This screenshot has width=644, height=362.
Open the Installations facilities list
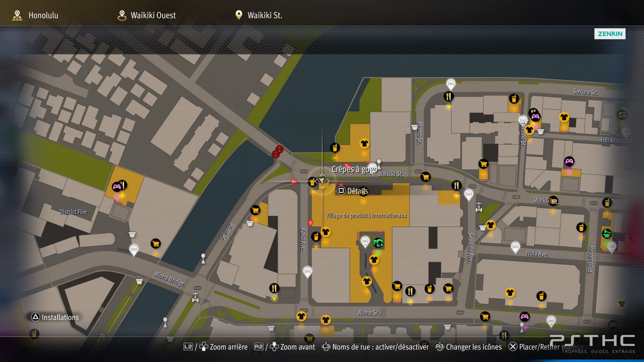(x=55, y=317)
